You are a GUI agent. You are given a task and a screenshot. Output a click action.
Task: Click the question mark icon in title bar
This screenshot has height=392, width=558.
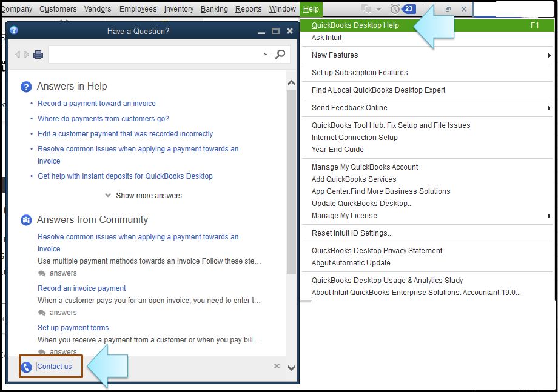click(x=14, y=30)
